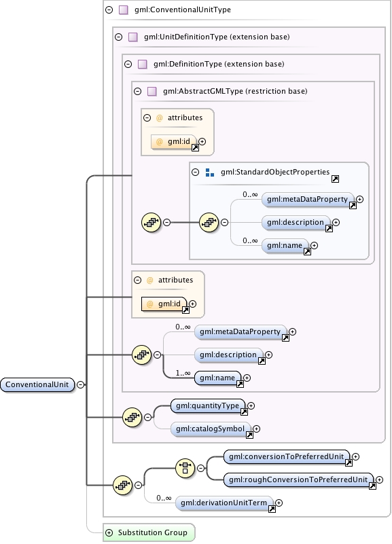Select sequence icon left of StandardObjectProperties box
The height and width of the screenshot is (544, 392).
(x=152, y=222)
